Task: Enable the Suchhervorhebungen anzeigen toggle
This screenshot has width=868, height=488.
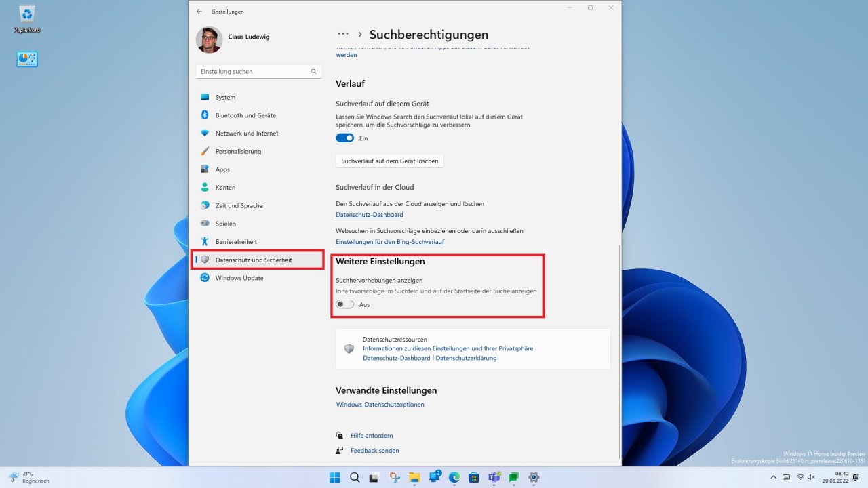Action: (x=345, y=305)
